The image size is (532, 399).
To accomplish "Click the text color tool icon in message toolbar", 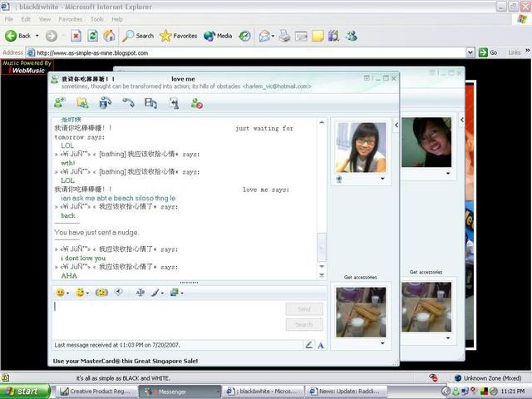I will [140, 293].
